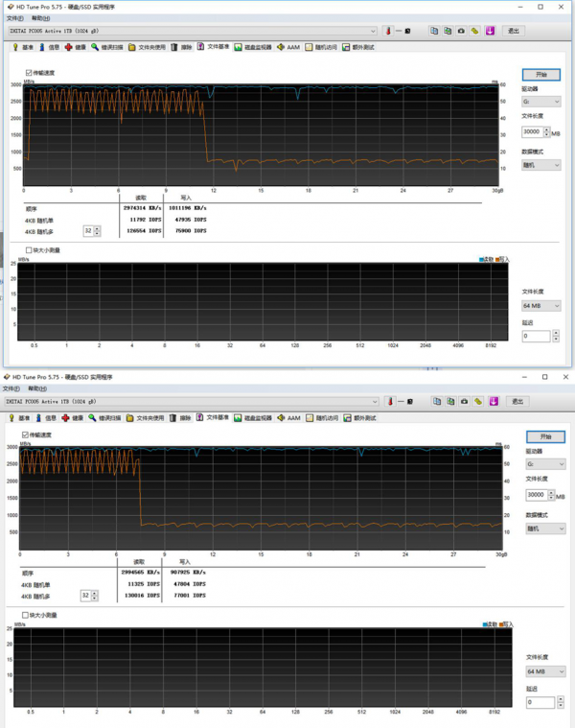Open the 帮助 menu in top window
This screenshot has height=728, width=575.
coord(39,18)
